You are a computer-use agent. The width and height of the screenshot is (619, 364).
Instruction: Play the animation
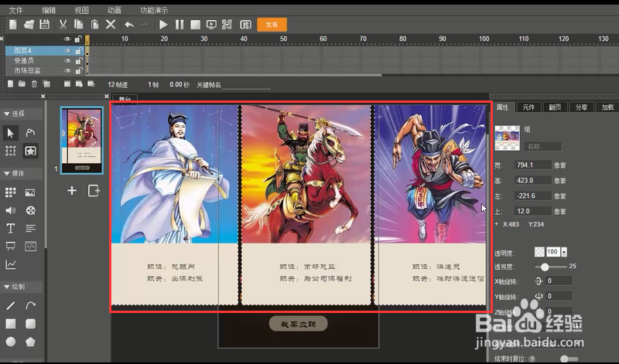[x=163, y=25]
